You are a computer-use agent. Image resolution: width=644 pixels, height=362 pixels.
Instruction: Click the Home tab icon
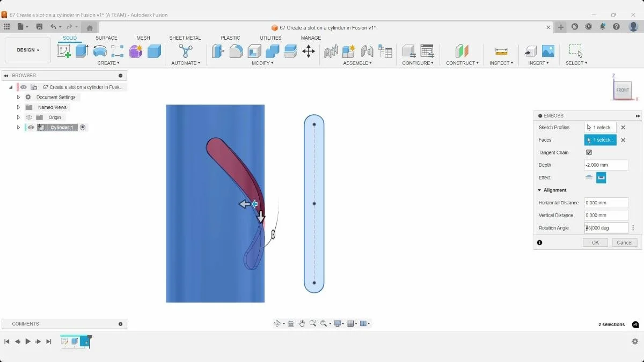pos(90,27)
